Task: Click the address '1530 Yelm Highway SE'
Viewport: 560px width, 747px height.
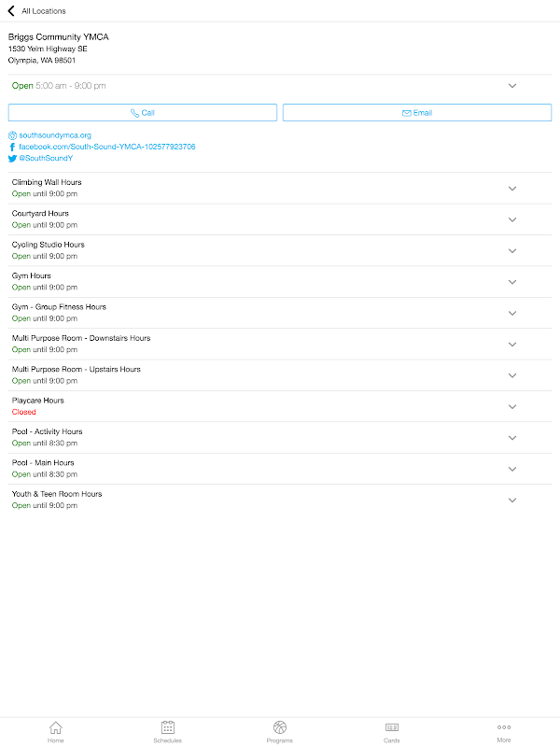Action: point(48,49)
